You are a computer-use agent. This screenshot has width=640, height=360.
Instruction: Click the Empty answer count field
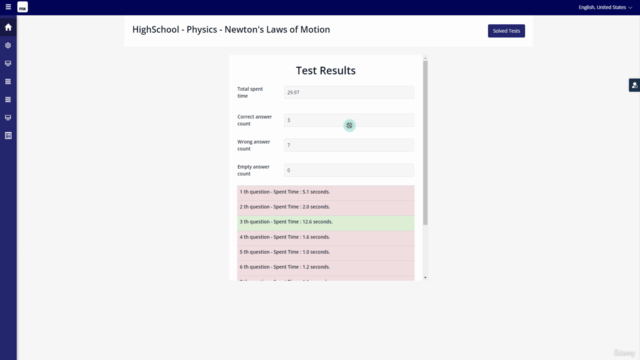[x=349, y=170]
